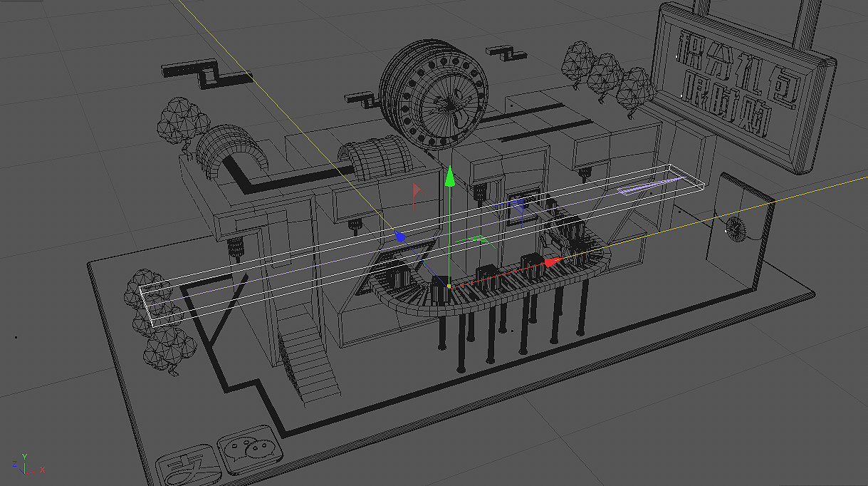Viewport: 868px width, 486px height.
Task: Click the yellow center point of the transform gizmo
Action: coord(449,287)
